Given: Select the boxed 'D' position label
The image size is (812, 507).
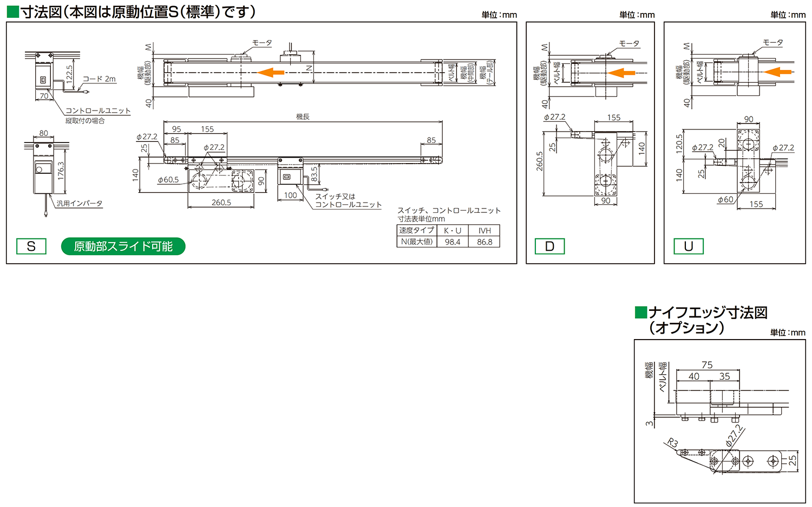Looking at the screenshot, I should (549, 246).
